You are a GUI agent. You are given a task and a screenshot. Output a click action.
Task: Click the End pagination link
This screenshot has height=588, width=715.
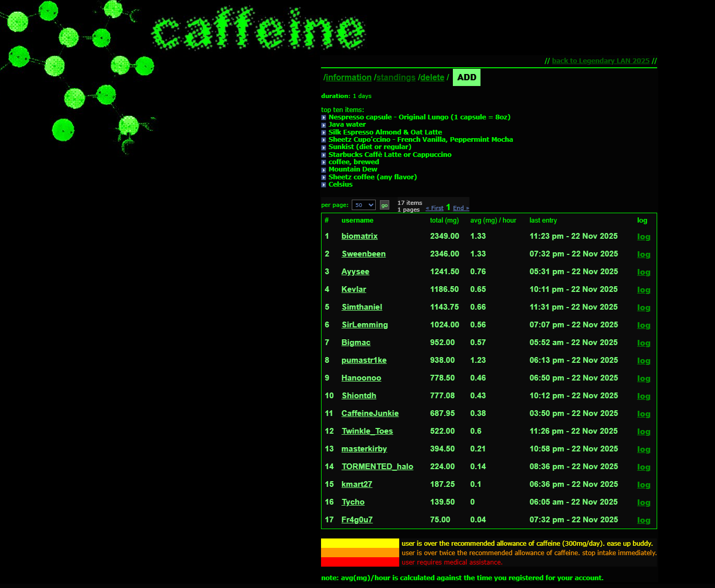pos(461,208)
